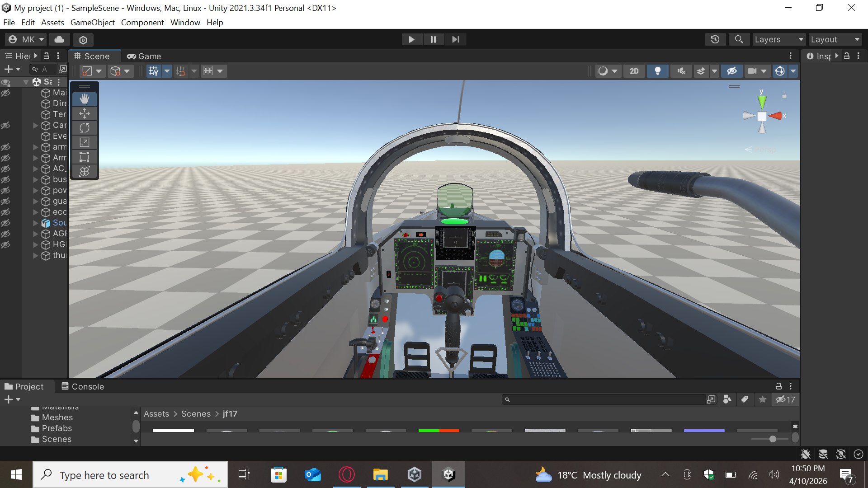Toggle Gizmos visibility button
868x488 pixels.
pos(780,71)
